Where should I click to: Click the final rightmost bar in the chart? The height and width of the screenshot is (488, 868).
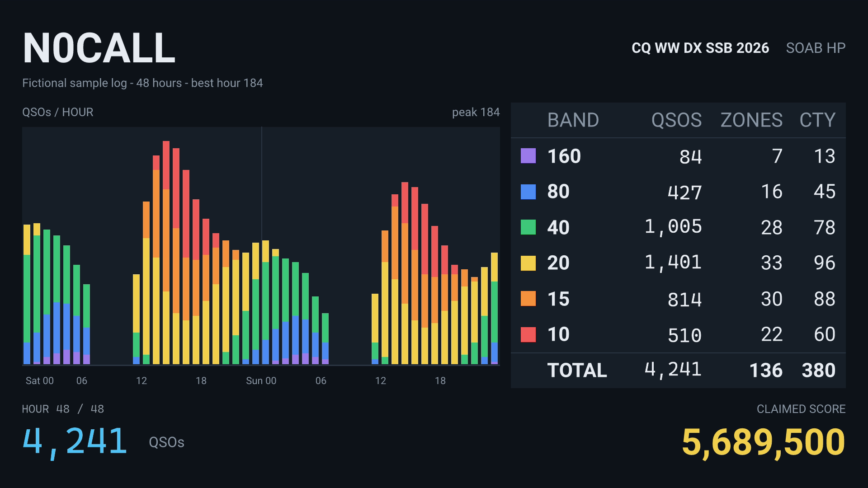(494, 309)
